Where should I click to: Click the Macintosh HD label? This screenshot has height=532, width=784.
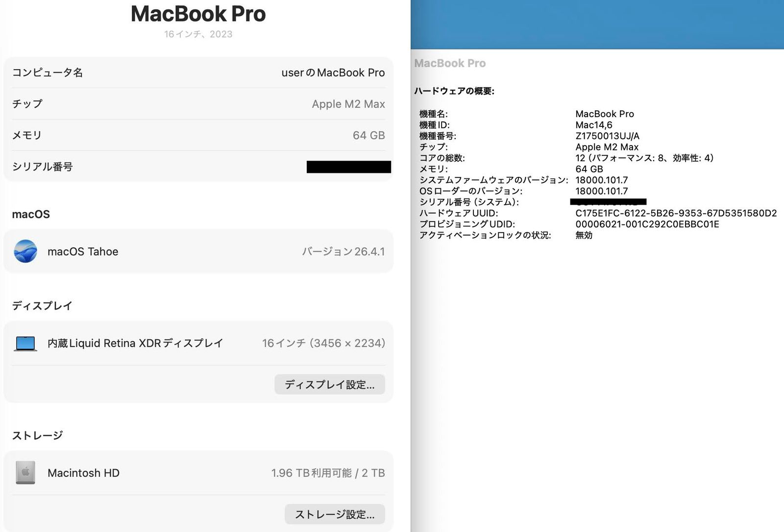(x=84, y=473)
